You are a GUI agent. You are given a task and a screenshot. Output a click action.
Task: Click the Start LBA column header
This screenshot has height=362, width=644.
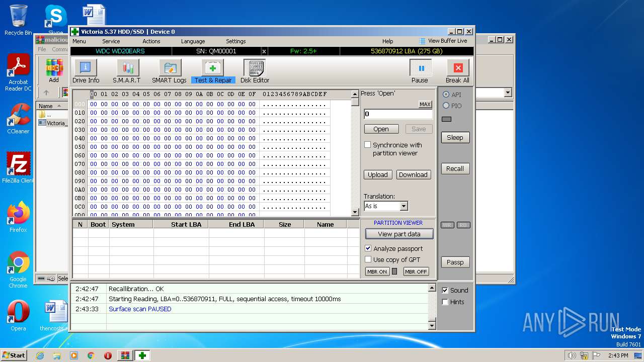click(181, 224)
